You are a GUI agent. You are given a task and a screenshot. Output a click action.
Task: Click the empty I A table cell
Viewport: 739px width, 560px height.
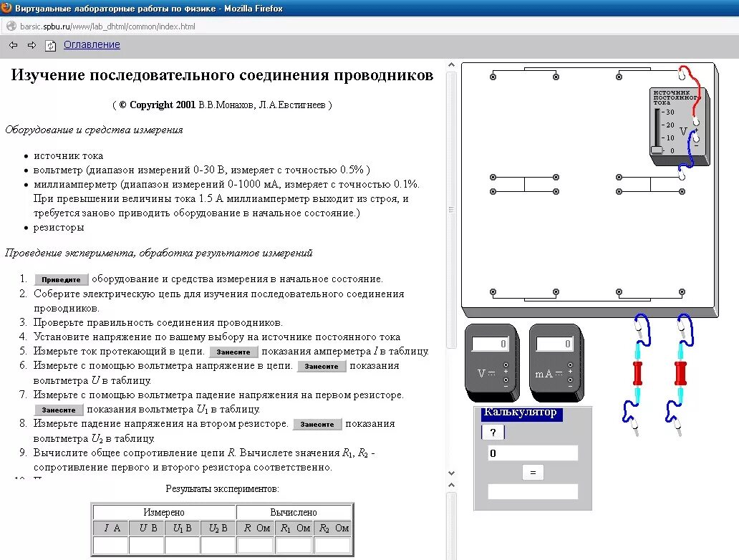pos(111,545)
